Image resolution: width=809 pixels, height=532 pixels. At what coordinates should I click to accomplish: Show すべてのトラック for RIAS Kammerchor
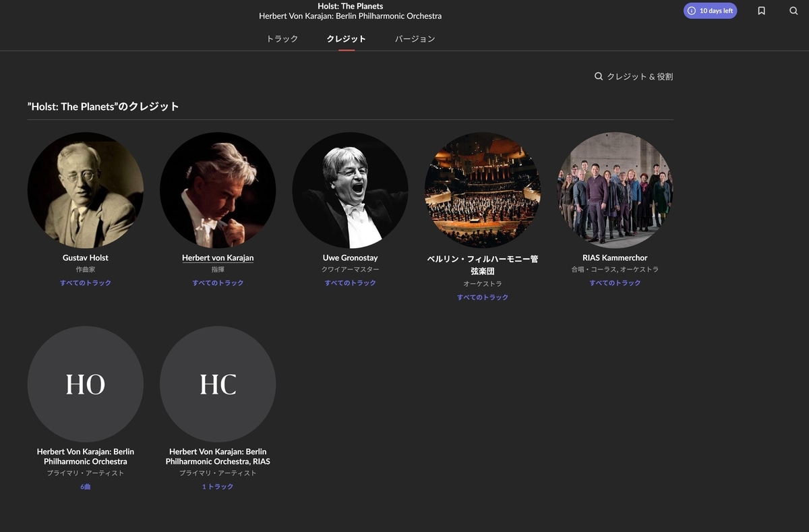point(615,283)
